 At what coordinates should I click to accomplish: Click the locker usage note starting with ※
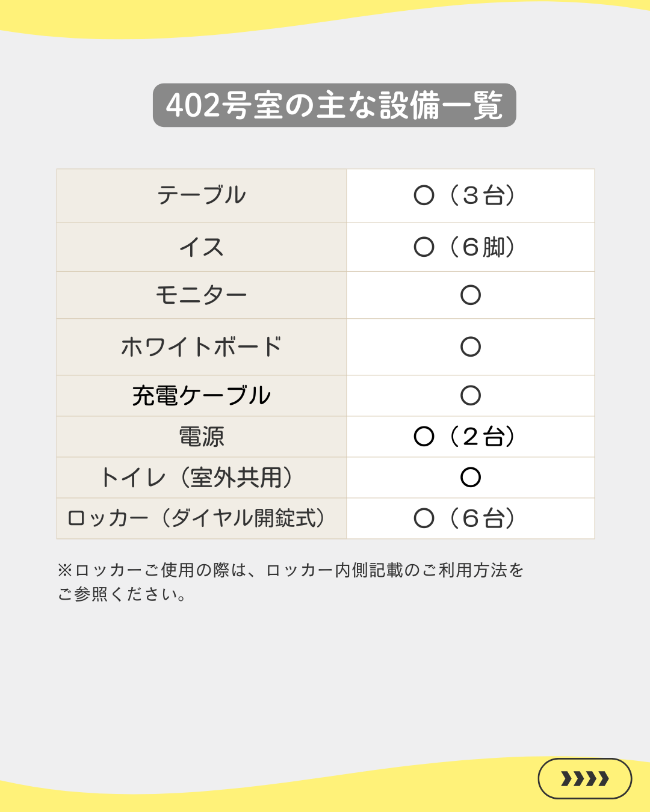291,570
